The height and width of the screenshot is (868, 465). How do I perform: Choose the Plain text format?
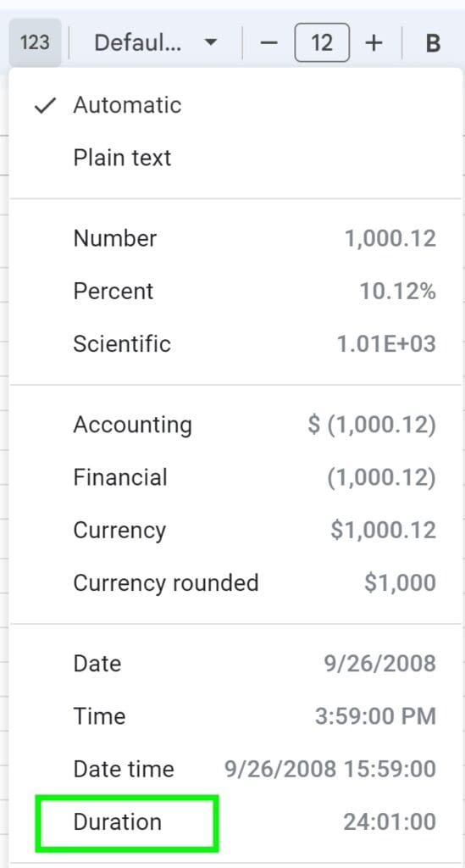pos(235,158)
